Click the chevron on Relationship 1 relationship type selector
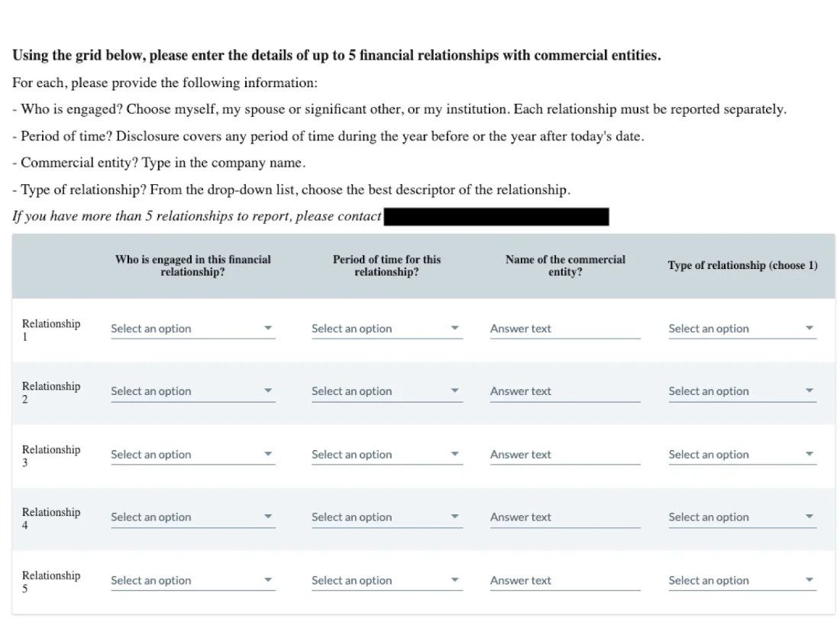 point(809,328)
